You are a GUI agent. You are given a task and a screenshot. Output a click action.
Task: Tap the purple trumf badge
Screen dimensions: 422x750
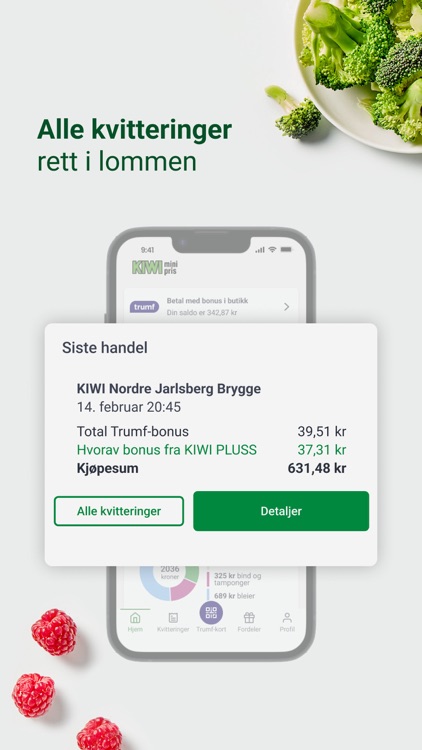click(x=144, y=307)
